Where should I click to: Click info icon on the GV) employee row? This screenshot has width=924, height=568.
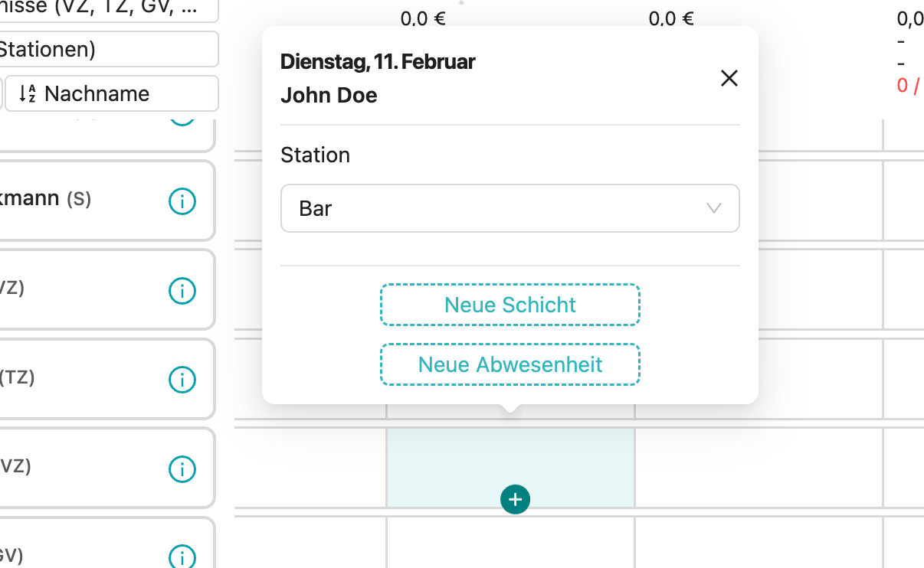[182, 556]
